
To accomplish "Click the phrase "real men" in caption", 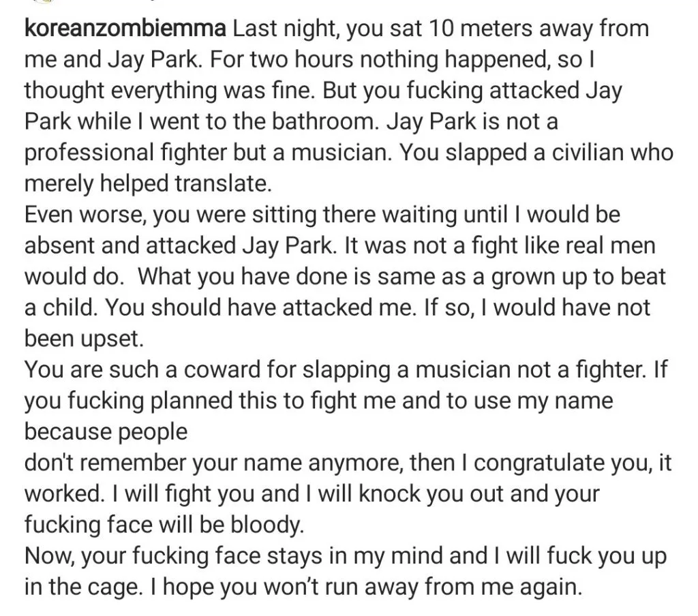I will tap(624, 247).
